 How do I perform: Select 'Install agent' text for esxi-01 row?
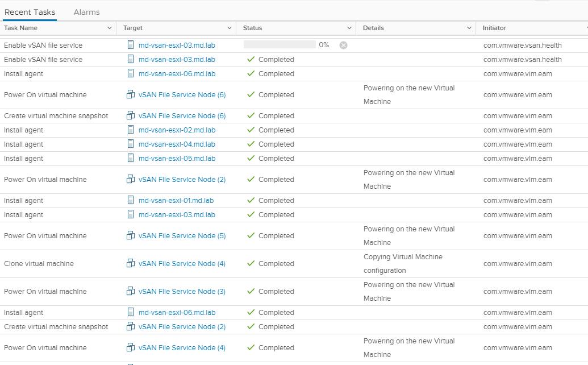(23, 201)
